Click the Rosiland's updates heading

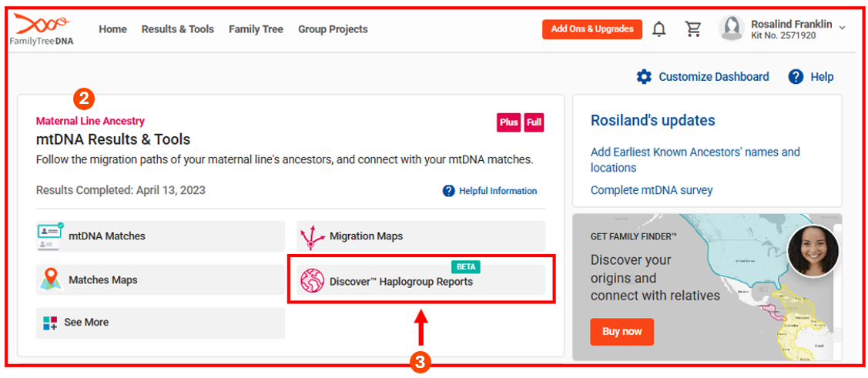[x=652, y=121]
